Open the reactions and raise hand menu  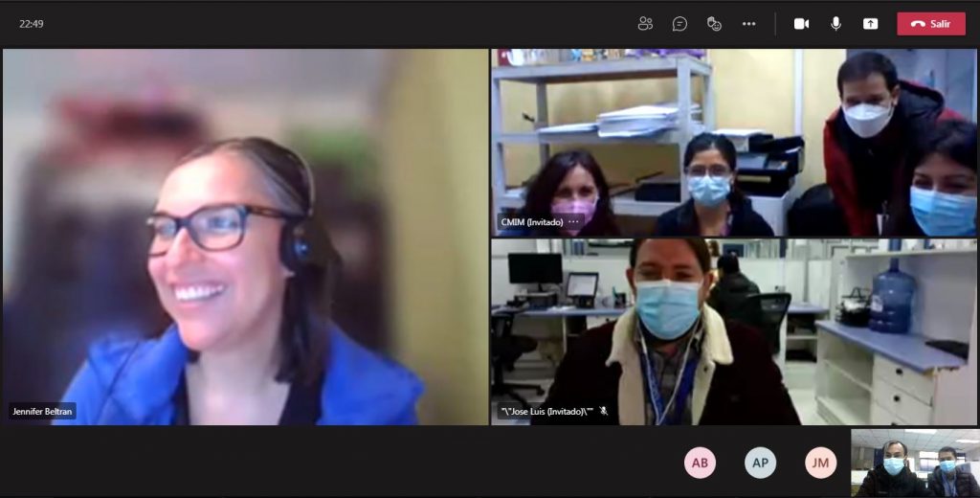click(714, 24)
